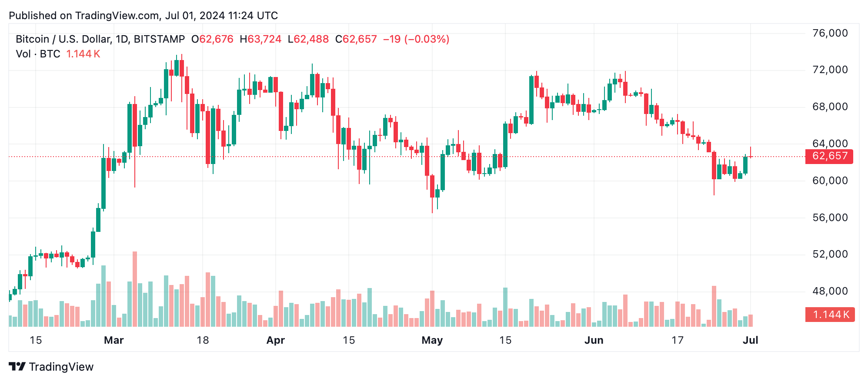Click the 48,000 price axis label

point(830,291)
